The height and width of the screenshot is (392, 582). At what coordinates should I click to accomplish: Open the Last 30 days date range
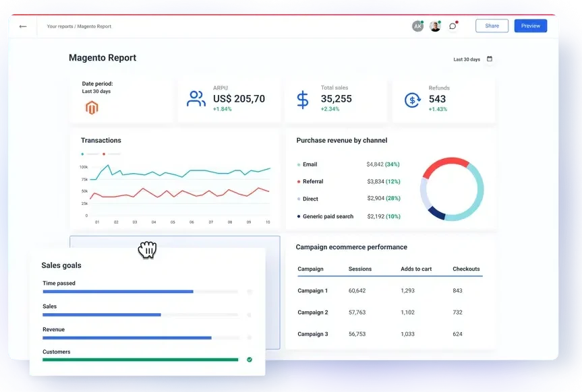coord(467,59)
